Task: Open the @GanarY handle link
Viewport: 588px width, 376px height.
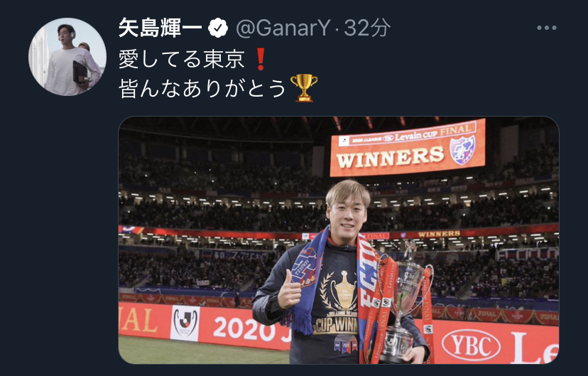Action: (x=283, y=28)
